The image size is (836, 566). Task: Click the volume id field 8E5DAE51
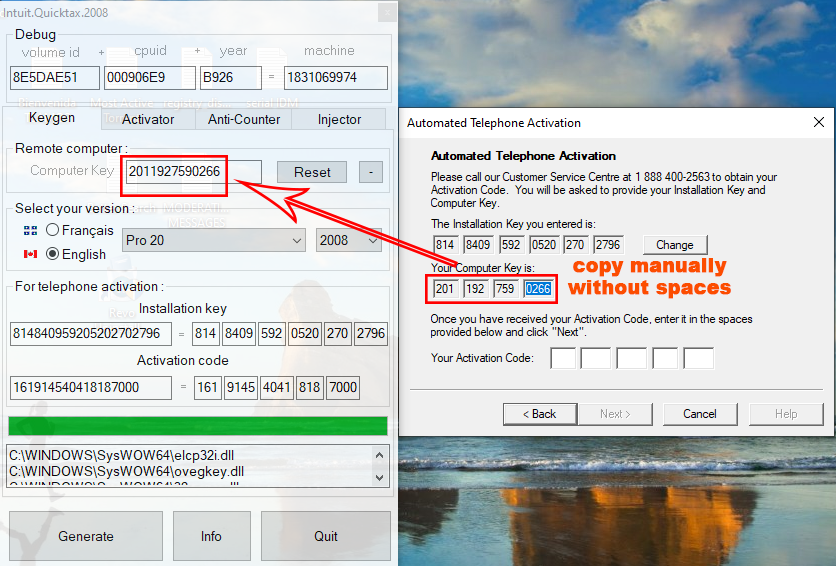tap(55, 78)
